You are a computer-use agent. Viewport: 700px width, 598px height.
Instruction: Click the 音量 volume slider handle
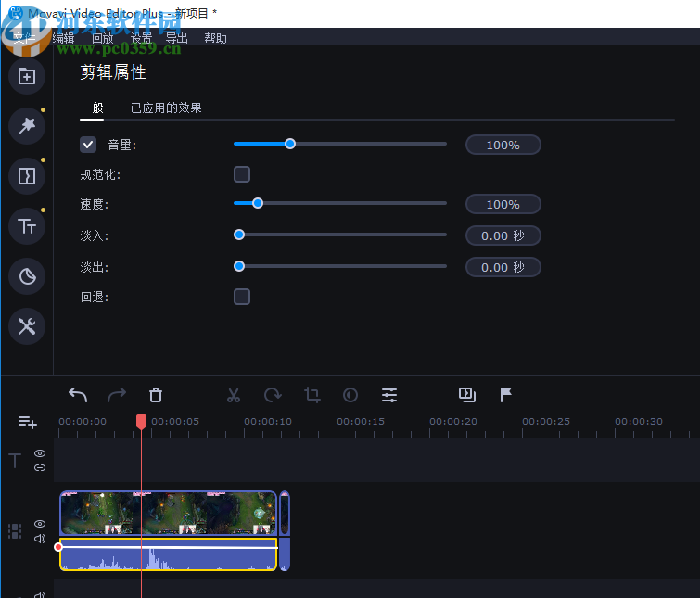(290, 144)
